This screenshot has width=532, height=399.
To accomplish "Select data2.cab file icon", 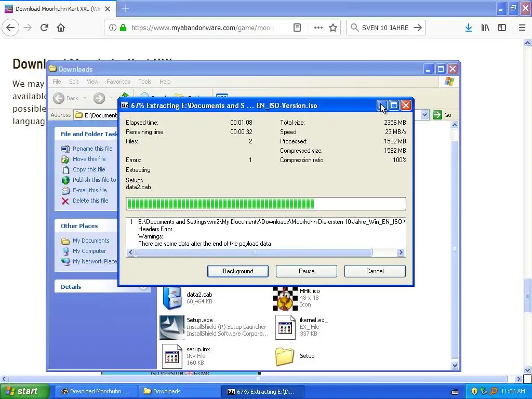I will (172, 298).
